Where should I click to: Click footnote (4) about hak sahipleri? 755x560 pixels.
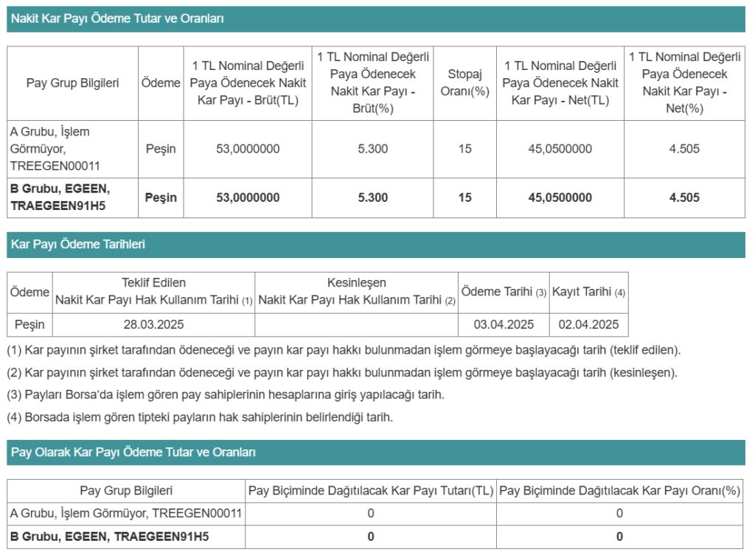pyautogui.click(x=200, y=418)
